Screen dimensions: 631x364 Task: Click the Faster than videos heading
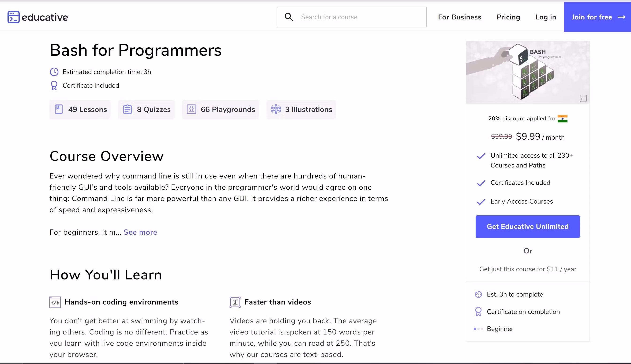coord(278,302)
